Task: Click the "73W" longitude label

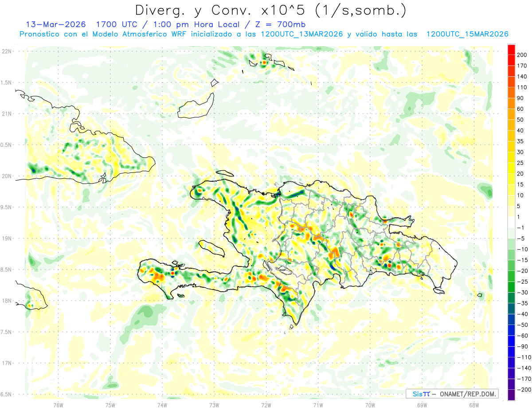Action: [x=214, y=405]
